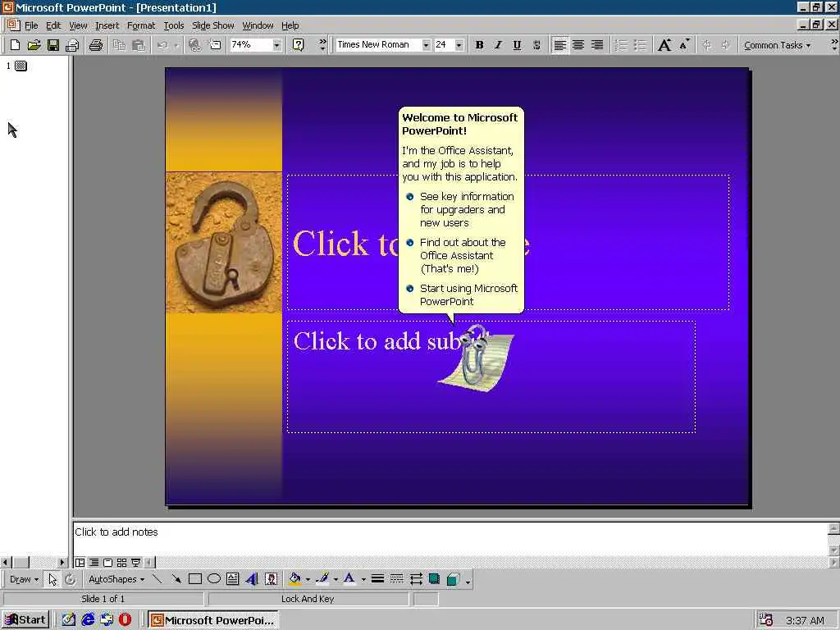Select the Text Box tool
The height and width of the screenshot is (630, 840).
232,579
